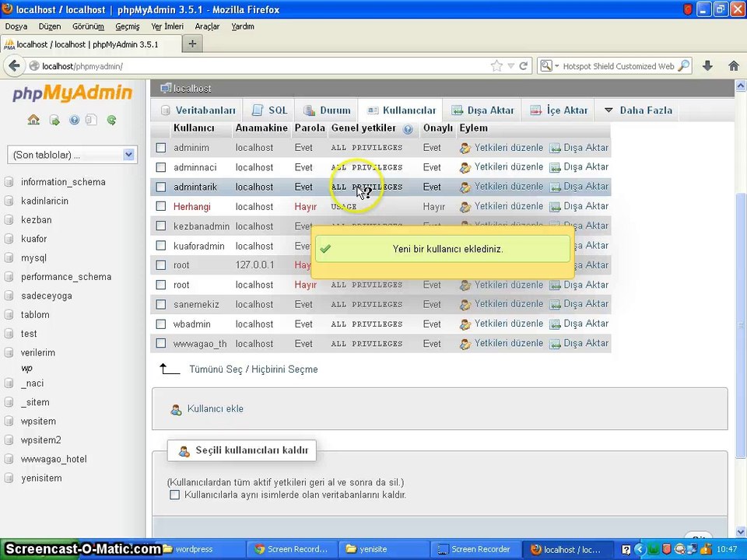Tick the checkbox for user wbadmin

161,324
